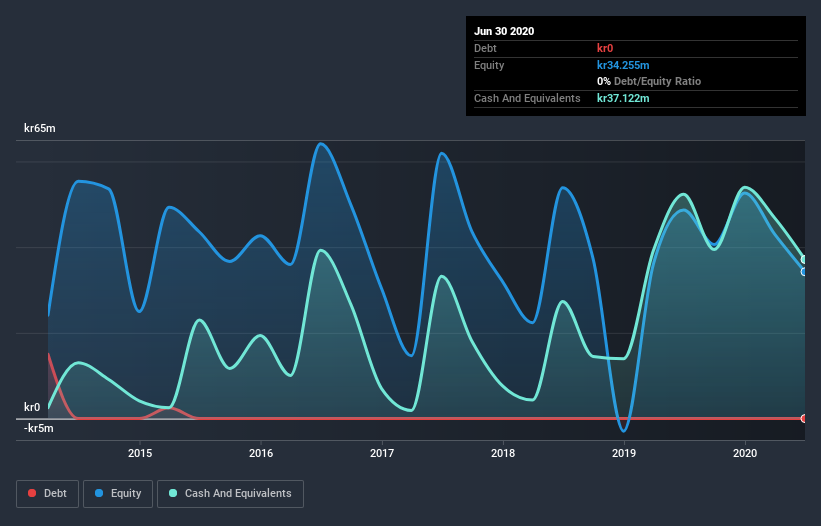Select the Debt endpoint marker at Jun 2020
The width and height of the screenshot is (821, 526).
point(804,418)
